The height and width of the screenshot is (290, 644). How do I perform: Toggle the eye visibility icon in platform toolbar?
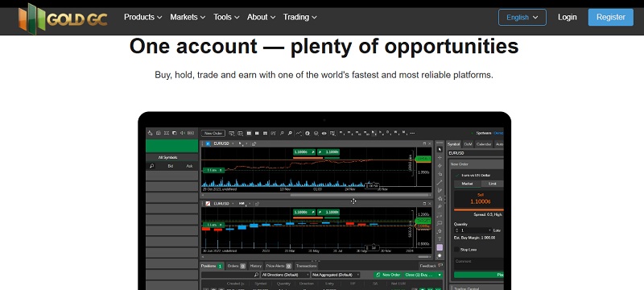(x=324, y=133)
